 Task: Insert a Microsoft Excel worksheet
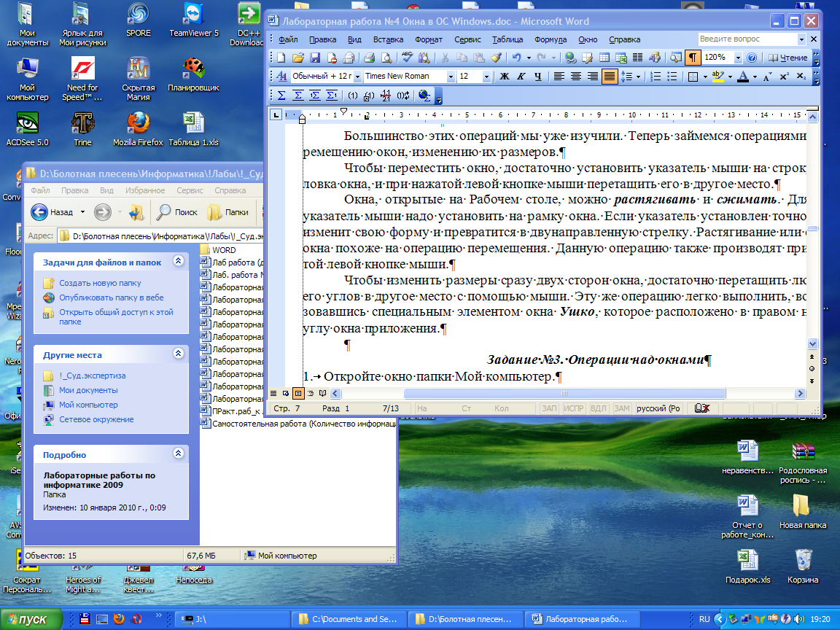621,58
